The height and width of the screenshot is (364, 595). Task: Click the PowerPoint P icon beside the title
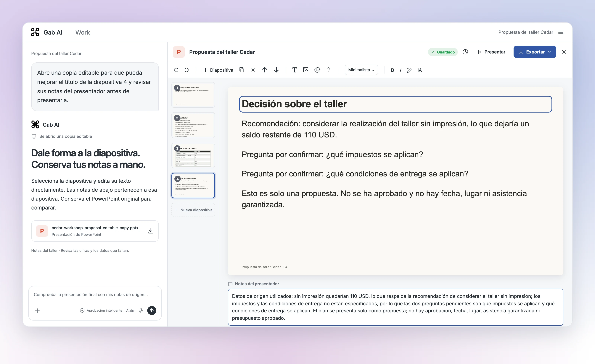[x=179, y=52]
